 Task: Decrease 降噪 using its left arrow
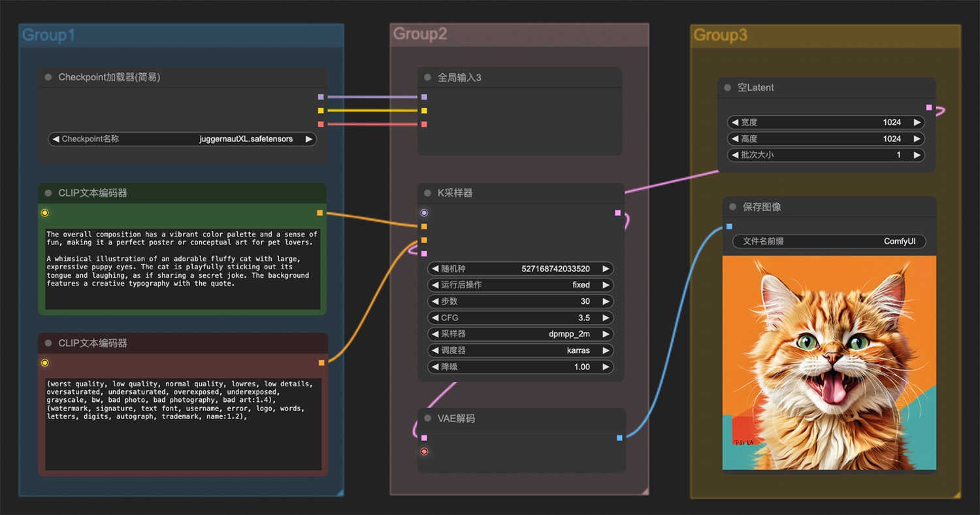click(436, 367)
